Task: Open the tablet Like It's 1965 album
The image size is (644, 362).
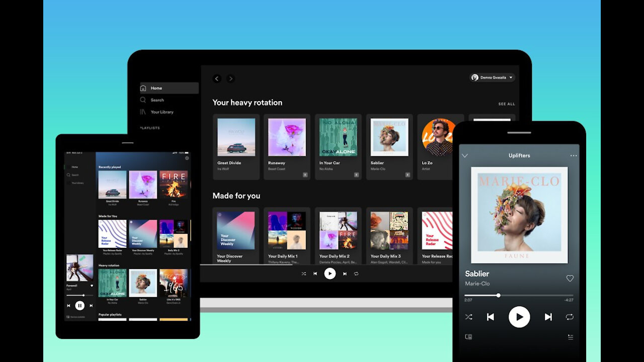Action: (174, 283)
